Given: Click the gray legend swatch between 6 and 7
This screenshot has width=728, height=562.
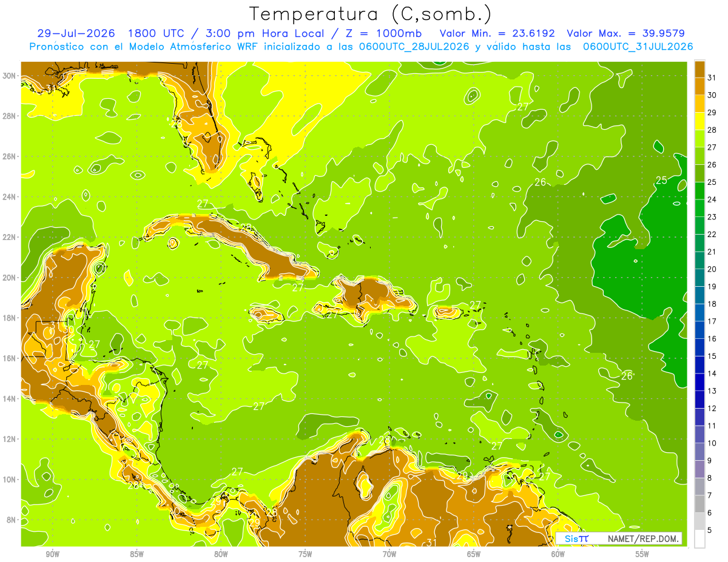Looking at the screenshot, I should tap(699, 504).
